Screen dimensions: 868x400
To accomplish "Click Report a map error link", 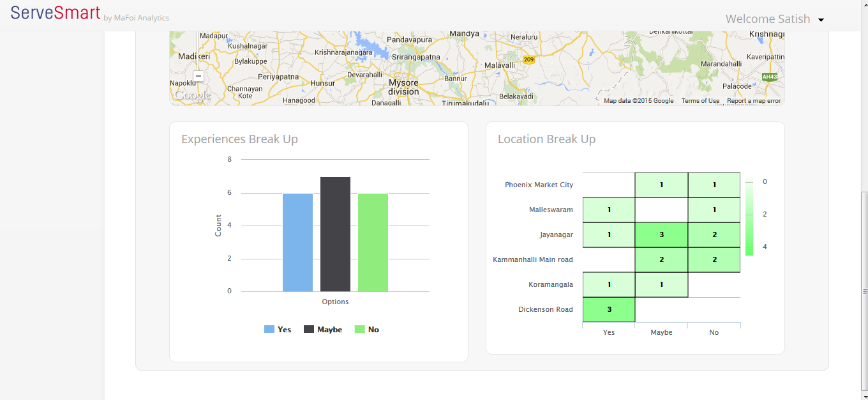I will tap(754, 101).
